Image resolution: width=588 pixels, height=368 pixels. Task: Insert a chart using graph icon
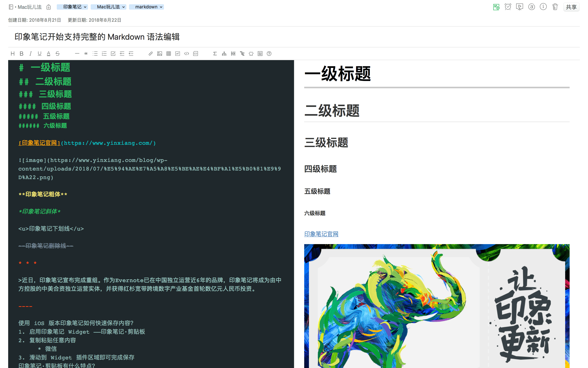[178, 54]
